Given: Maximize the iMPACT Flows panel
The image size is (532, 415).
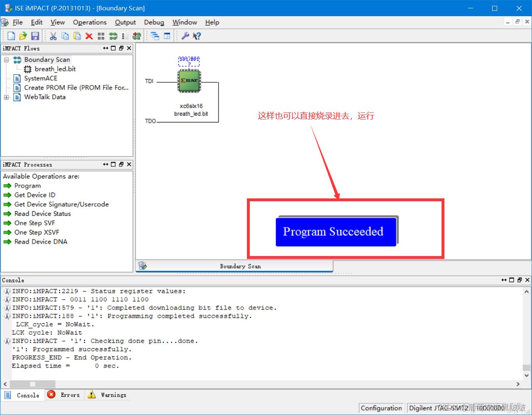Looking at the screenshot, I should coord(113,48).
